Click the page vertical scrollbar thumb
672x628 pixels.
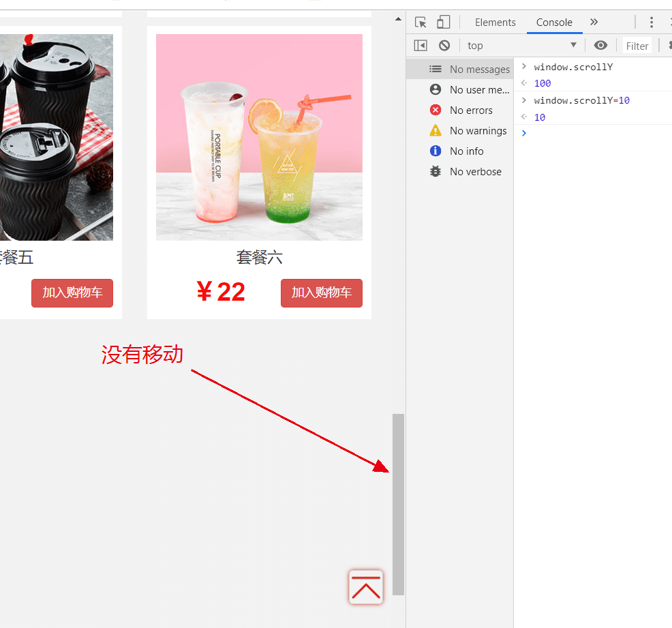click(398, 505)
